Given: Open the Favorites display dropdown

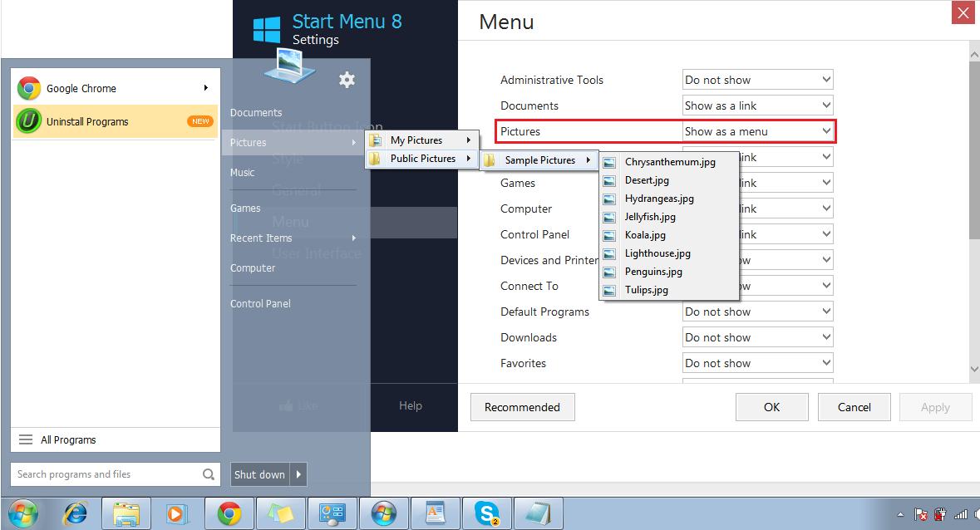Looking at the screenshot, I should click(757, 363).
